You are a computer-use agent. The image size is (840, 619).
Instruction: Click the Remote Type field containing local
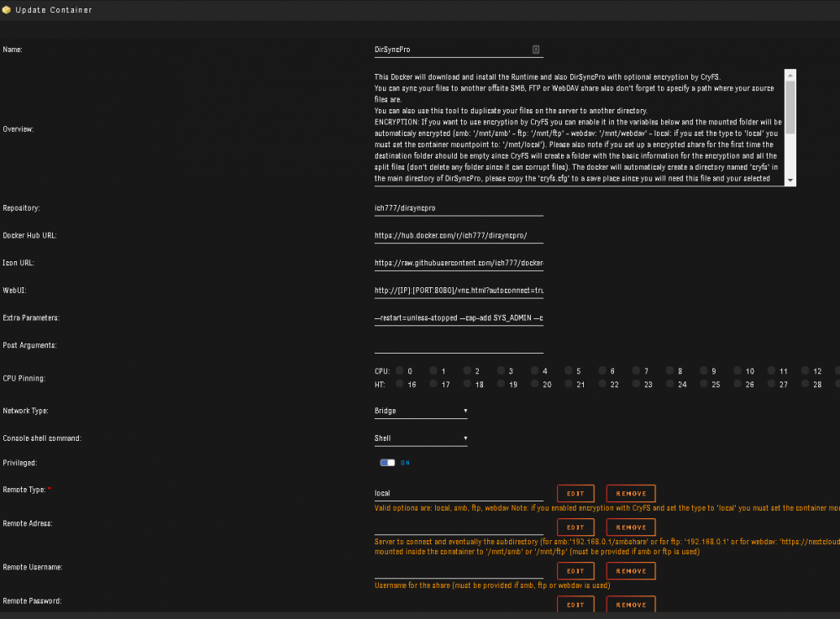[459, 493]
